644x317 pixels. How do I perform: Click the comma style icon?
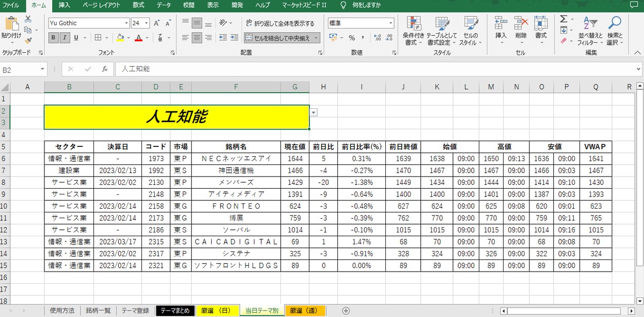click(364, 38)
